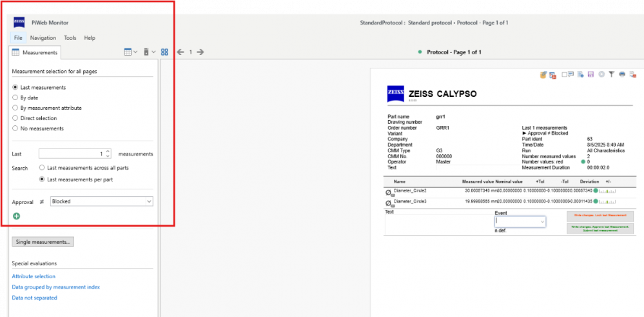Select Direct selection radio option
The image size is (644, 317).
tap(15, 118)
